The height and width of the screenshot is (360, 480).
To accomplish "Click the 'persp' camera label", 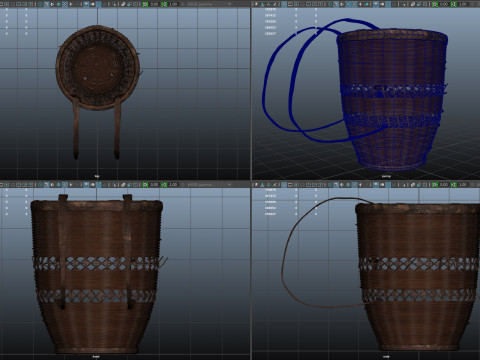I will pyautogui.click(x=386, y=176).
